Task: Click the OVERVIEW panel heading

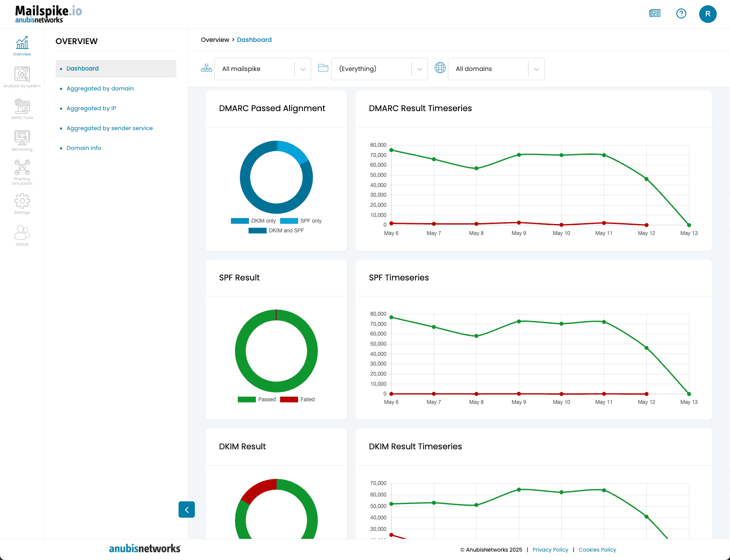Action: click(x=77, y=41)
